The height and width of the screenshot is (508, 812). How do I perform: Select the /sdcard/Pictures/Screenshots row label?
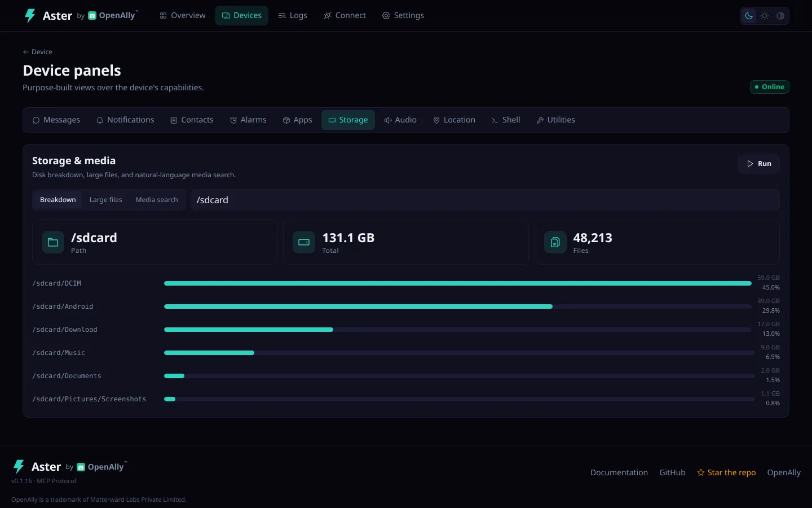point(89,399)
